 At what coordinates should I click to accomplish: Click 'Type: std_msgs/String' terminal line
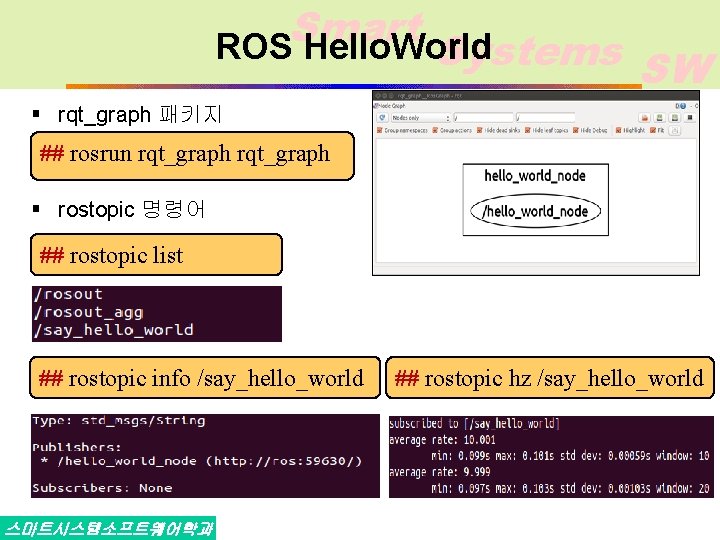pos(118,421)
